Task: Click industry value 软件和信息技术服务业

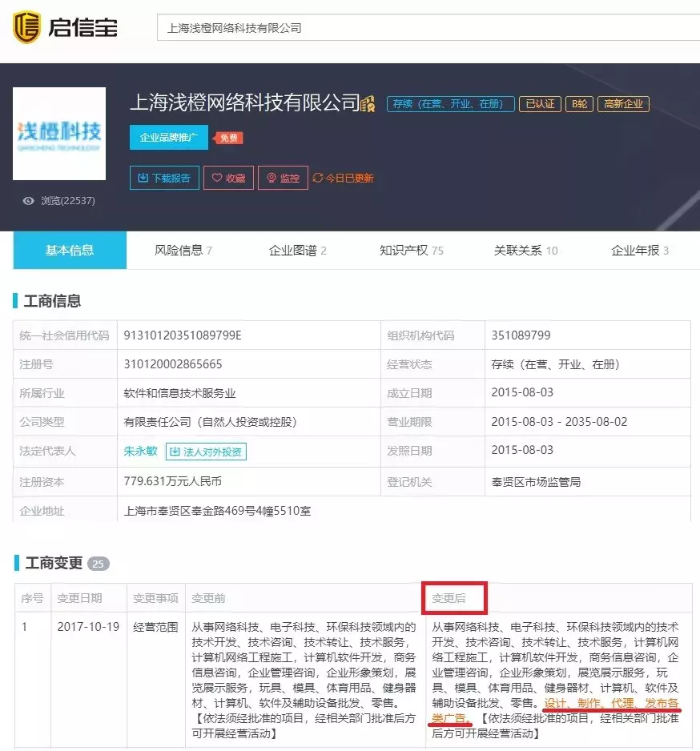Action: click(179, 393)
